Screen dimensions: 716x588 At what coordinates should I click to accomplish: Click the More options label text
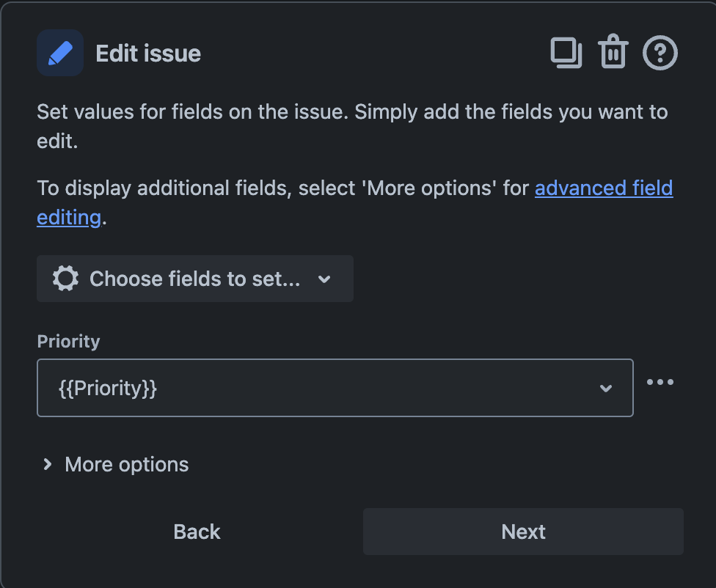click(127, 464)
